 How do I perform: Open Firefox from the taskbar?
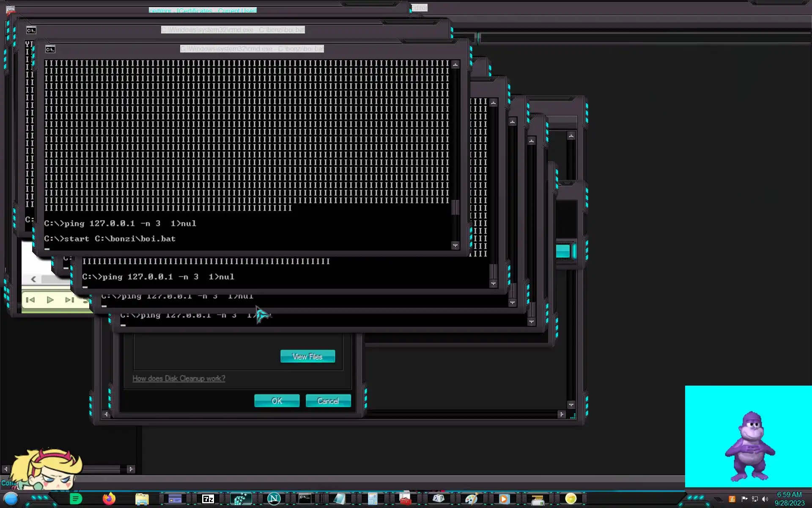tap(109, 499)
